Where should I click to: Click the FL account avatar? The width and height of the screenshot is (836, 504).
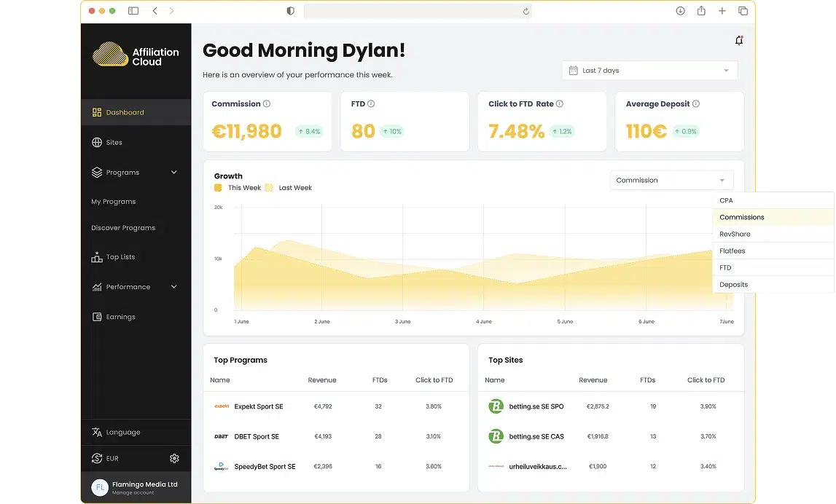[100, 487]
